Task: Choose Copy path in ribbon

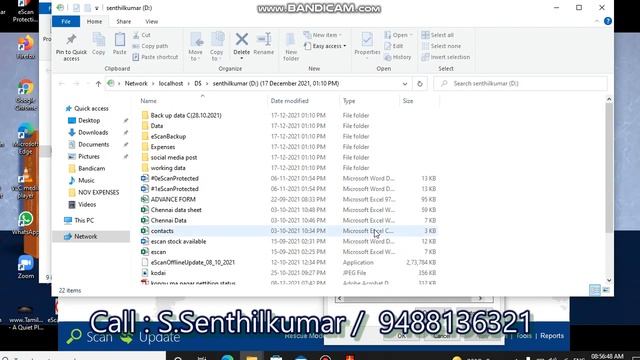Action: click(150, 46)
